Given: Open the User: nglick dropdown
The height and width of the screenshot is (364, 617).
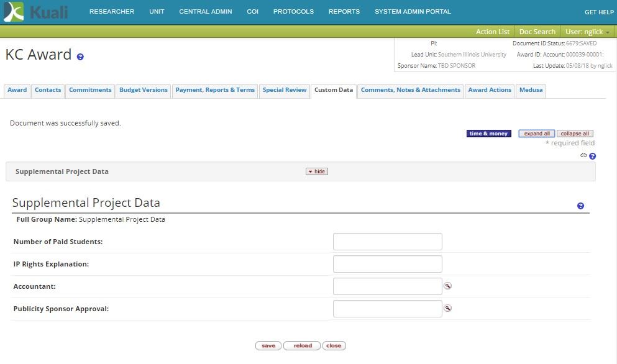Looking at the screenshot, I should [x=587, y=32].
